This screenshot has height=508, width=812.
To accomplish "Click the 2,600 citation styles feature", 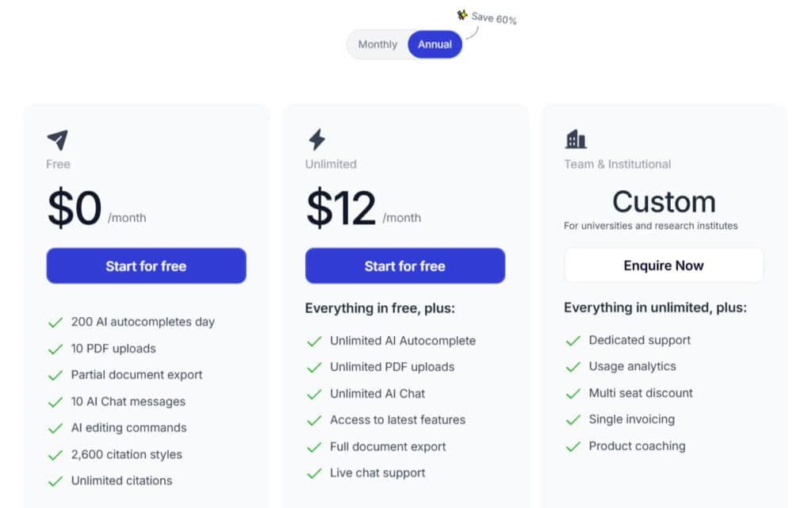I will tap(127, 455).
